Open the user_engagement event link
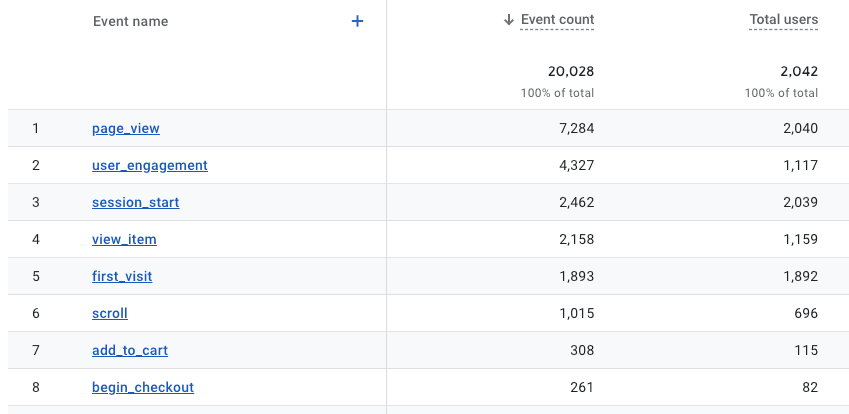Screen dimensions: 849x414 coord(150,165)
